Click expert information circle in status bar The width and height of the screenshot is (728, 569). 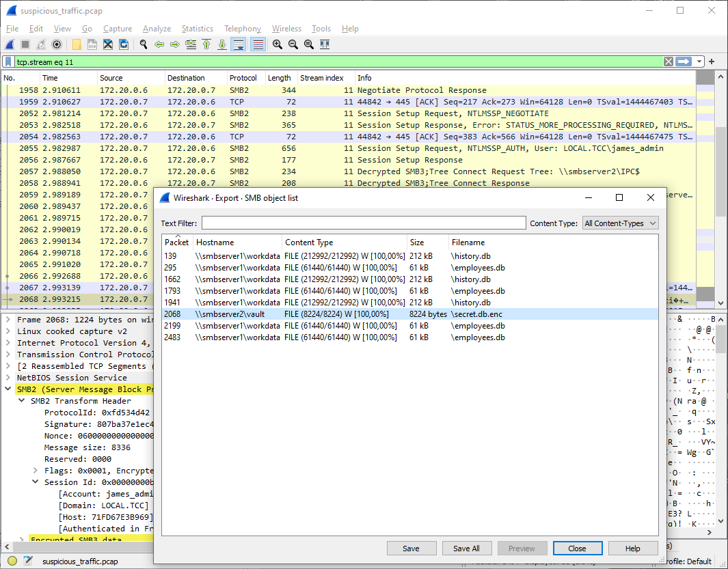click(12, 561)
